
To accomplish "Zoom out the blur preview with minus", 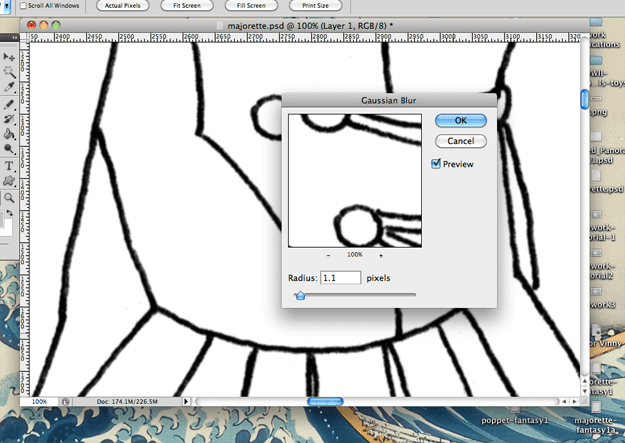I will click(x=328, y=255).
